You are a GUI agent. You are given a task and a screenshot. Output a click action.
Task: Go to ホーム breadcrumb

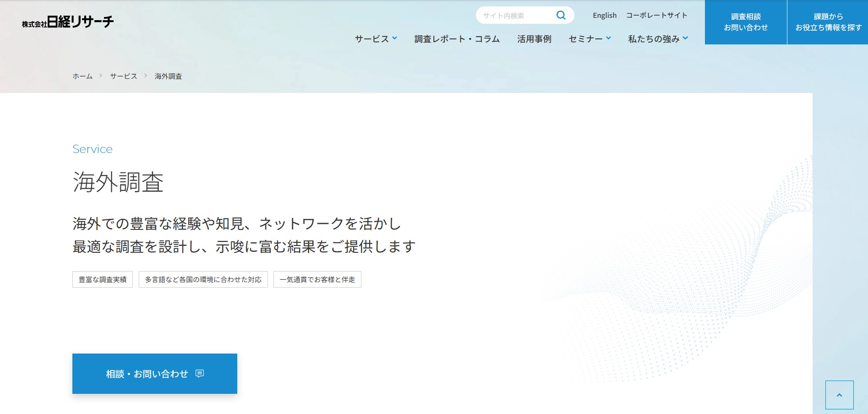pos(82,76)
